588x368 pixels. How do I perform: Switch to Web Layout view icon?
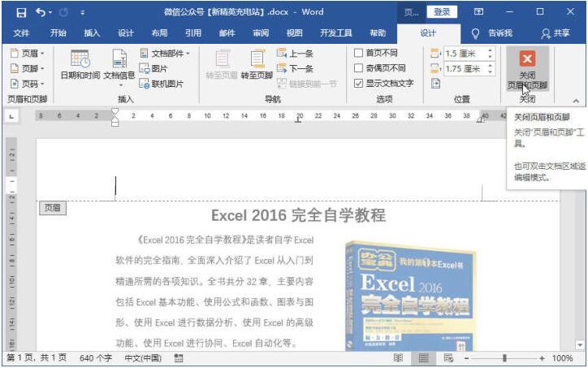[448, 358]
